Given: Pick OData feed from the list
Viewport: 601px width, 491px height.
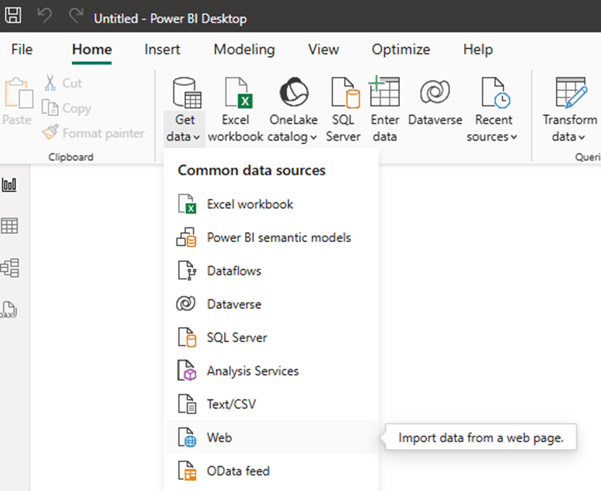Looking at the screenshot, I should click(x=238, y=471).
